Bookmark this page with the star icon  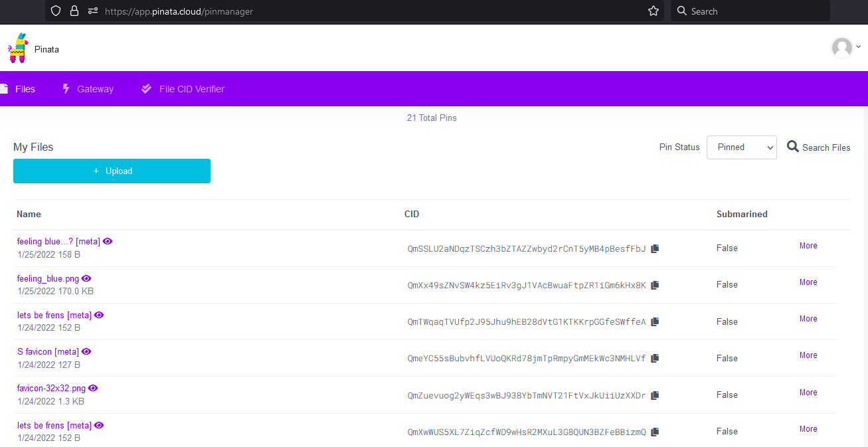[653, 11]
